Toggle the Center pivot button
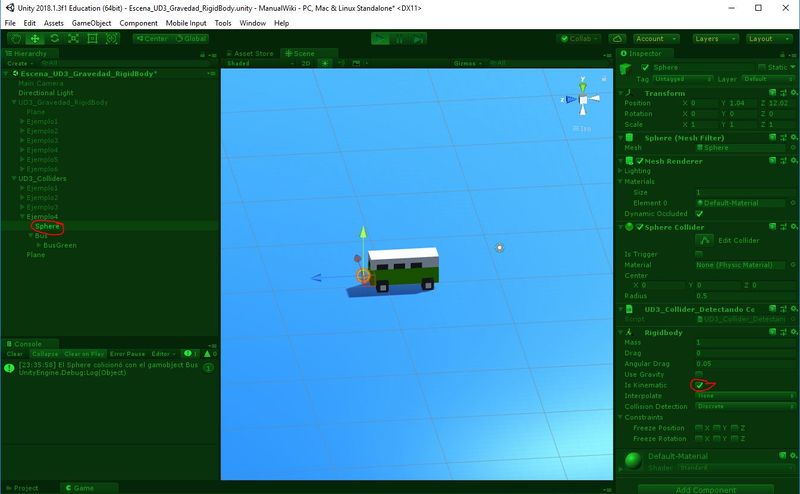Screen dimensions: 800x494 coord(152,39)
